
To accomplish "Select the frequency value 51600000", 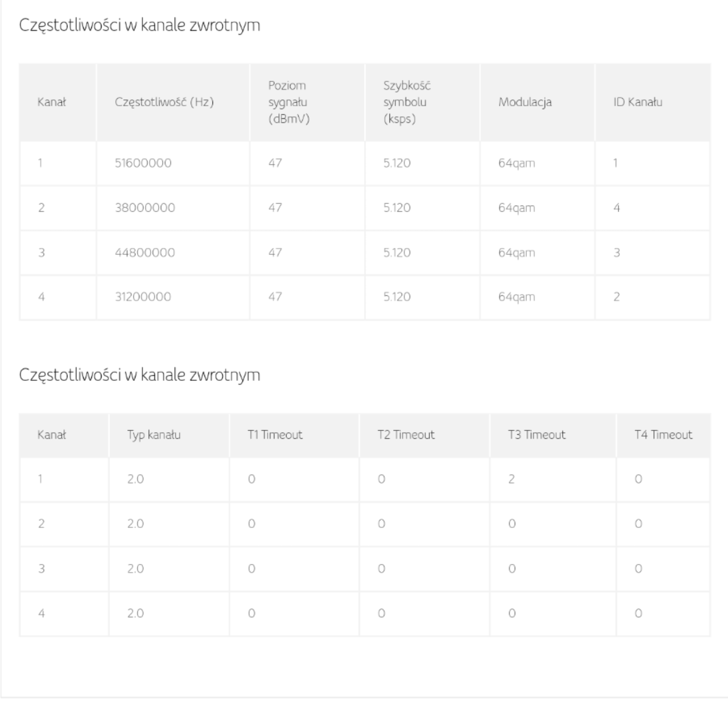I will point(143,163).
